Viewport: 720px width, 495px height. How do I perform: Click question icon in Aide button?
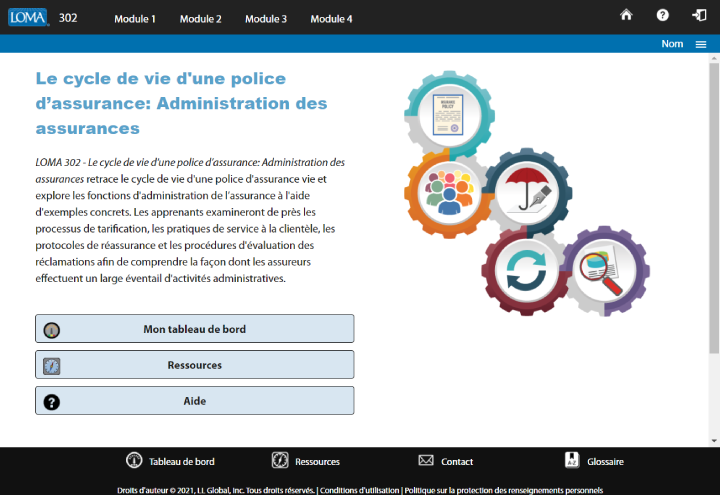pos(51,402)
